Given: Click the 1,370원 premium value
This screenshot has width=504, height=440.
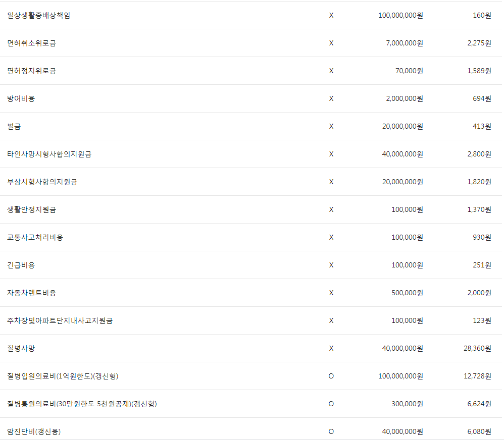Looking at the screenshot, I should 479,210.
